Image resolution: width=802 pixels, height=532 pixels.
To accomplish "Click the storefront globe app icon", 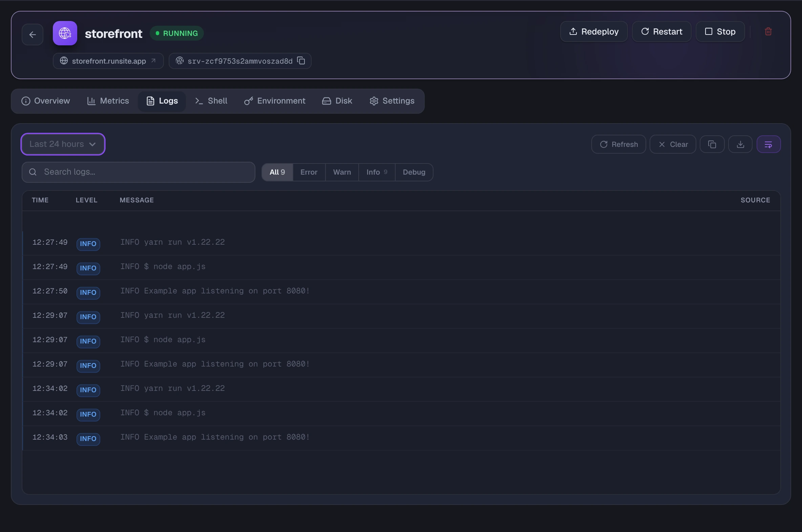I will (65, 33).
